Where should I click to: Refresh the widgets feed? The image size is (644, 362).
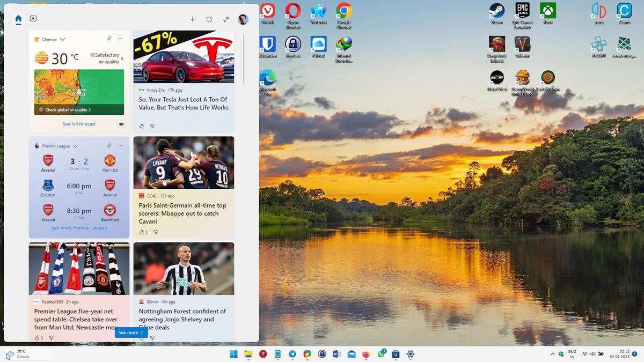coord(209,19)
